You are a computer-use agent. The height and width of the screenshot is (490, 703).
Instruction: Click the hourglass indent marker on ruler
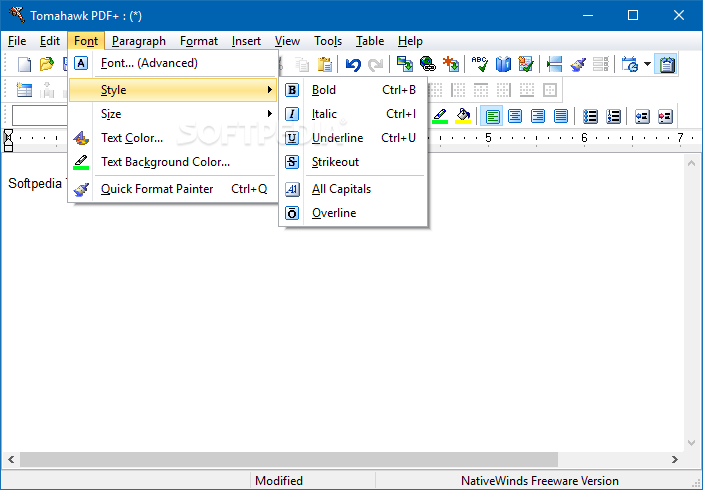[x=8, y=140]
